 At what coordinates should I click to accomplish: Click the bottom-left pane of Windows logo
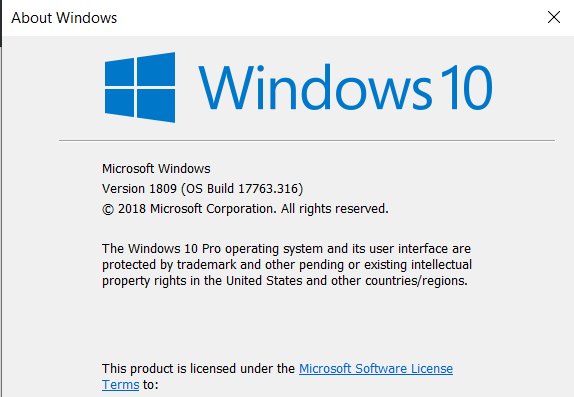click(x=119, y=103)
